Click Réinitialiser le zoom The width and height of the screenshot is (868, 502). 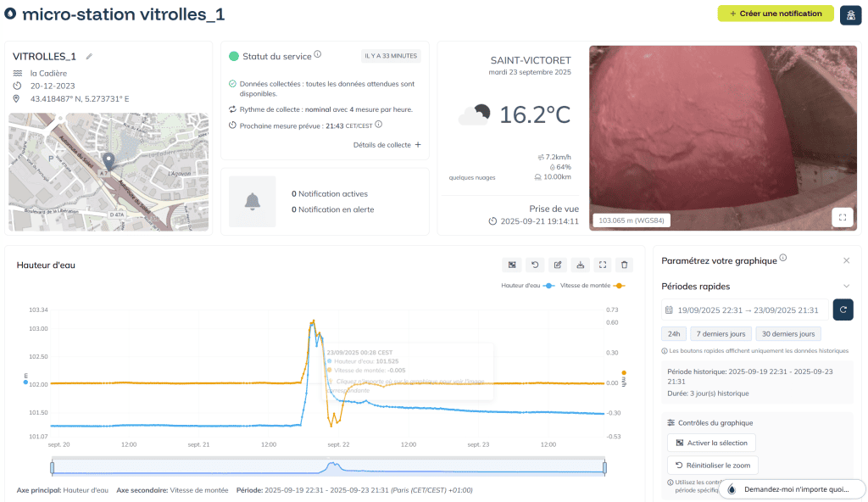(712, 465)
